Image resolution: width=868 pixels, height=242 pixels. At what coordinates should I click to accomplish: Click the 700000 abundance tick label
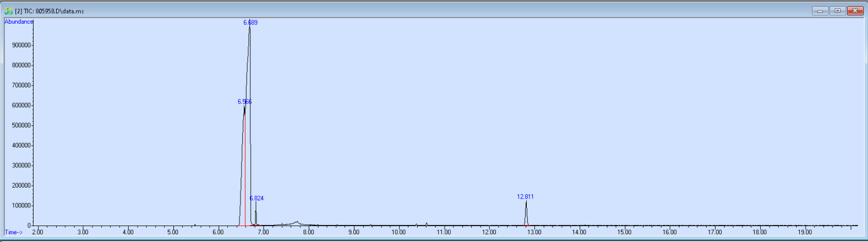tap(21, 85)
